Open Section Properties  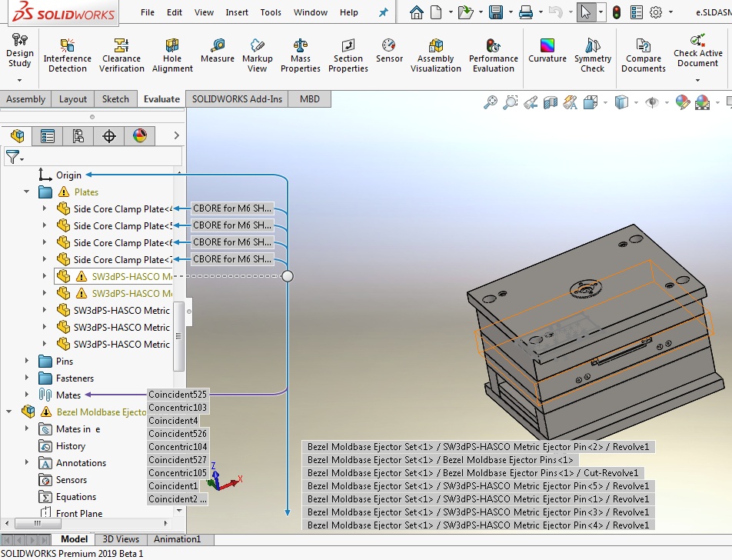pos(348,55)
